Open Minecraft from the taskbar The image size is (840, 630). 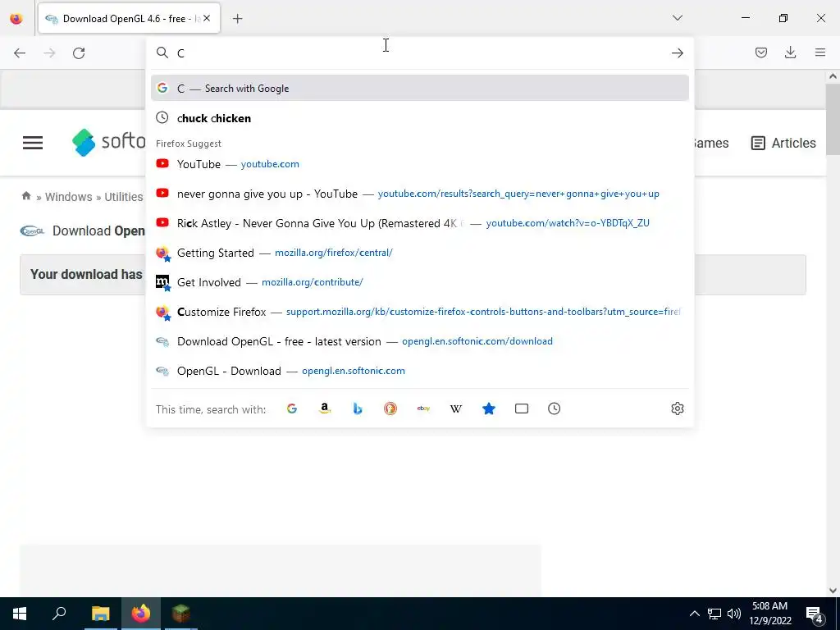(181, 614)
